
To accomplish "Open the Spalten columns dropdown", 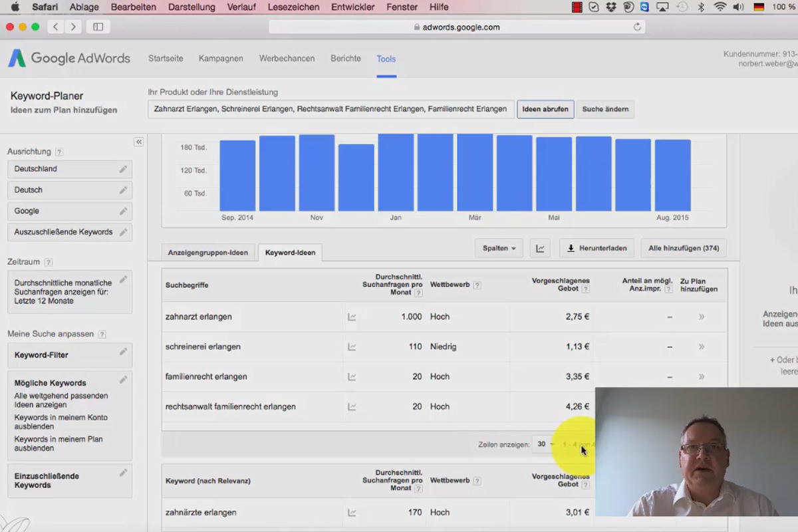I will click(499, 248).
